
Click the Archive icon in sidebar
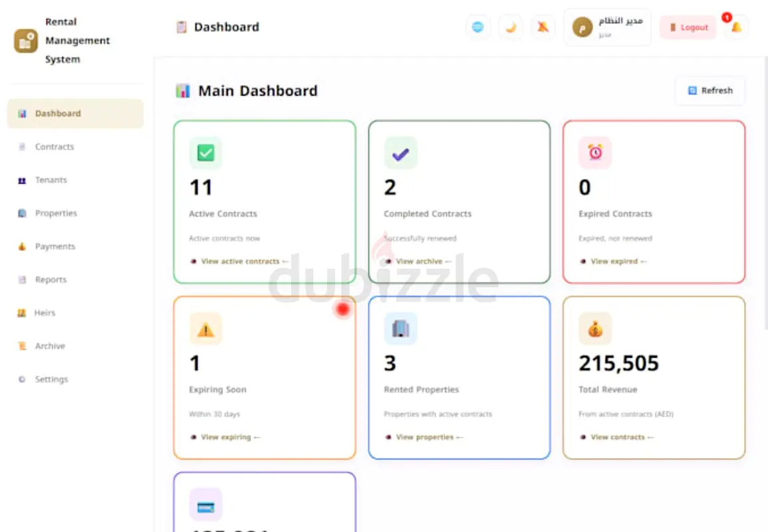pos(22,346)
